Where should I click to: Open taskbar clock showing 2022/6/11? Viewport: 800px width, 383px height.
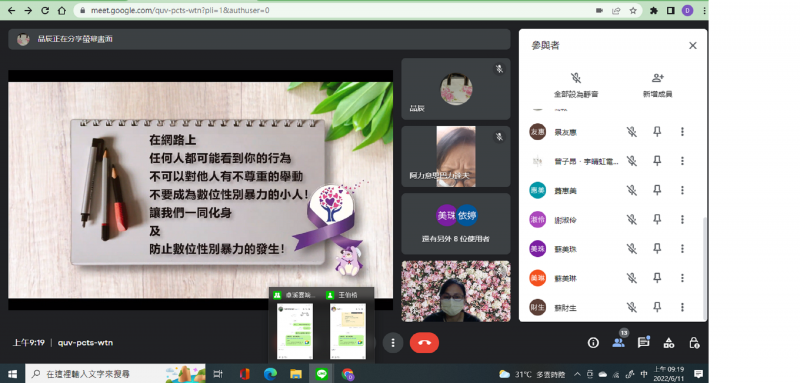[x=669, y=374]
